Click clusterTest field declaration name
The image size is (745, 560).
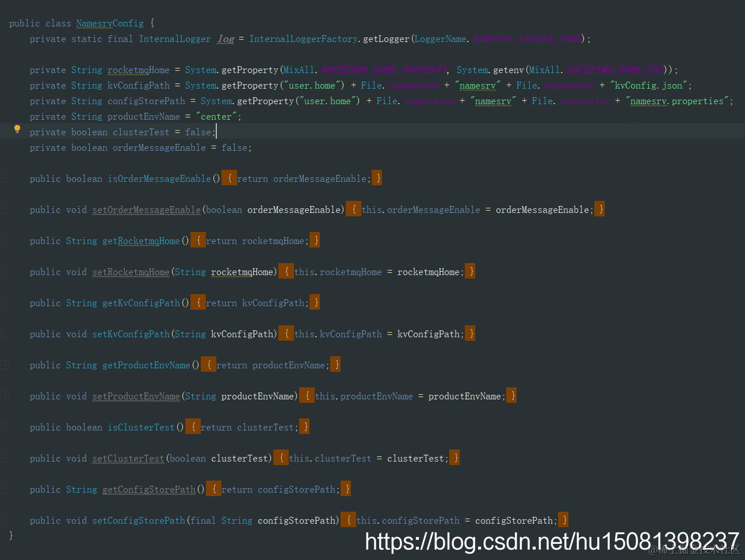(141, 132)
